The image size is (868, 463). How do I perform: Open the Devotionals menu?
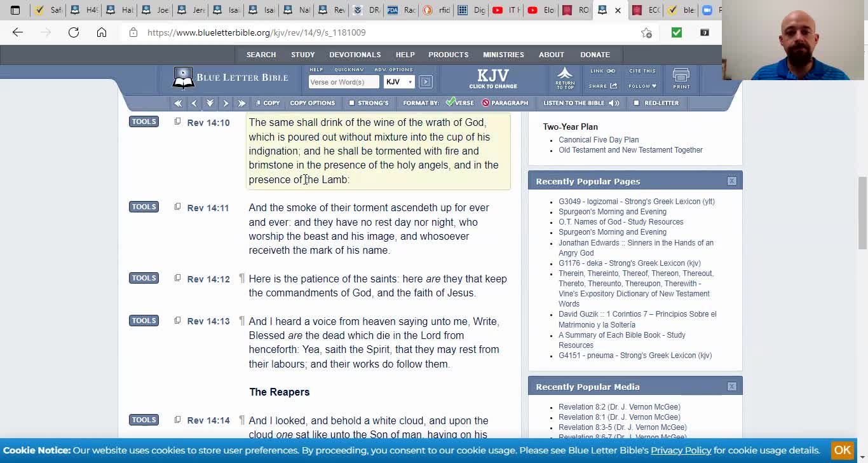point(355,55)
